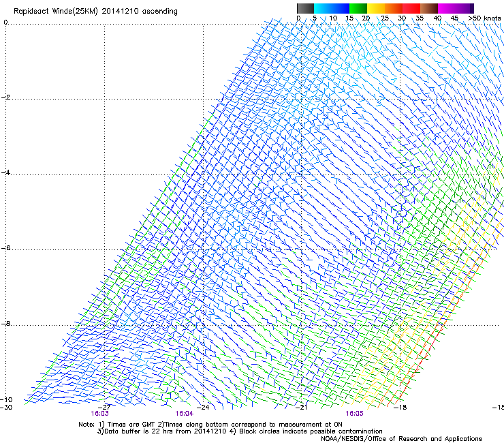504x443 pixels.
Task: Click the -27 longitude axis label
Action: pos(106,407)
